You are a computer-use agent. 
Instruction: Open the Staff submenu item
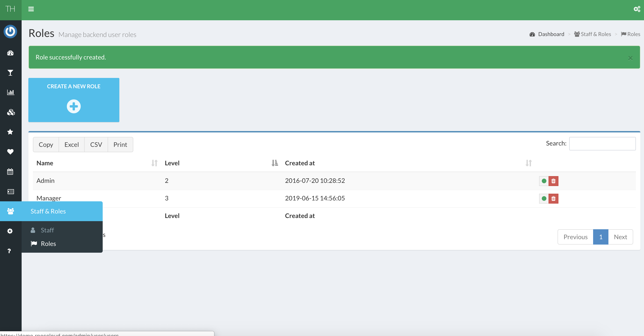[x=47, y=230]
